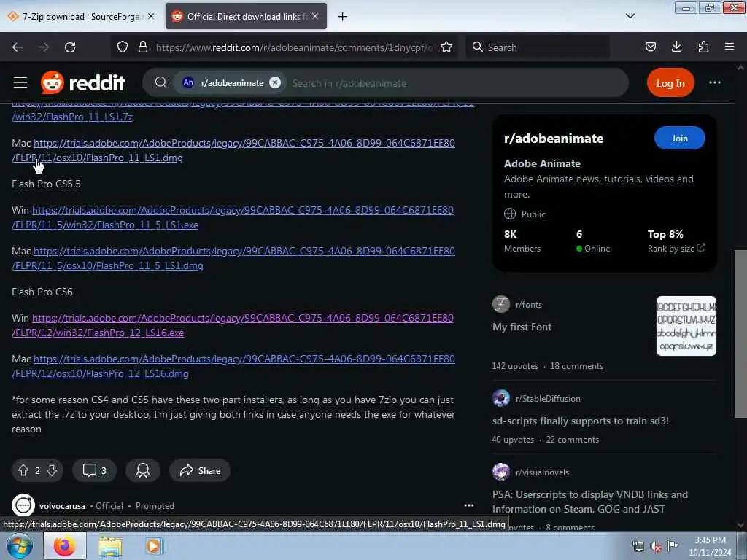Image resolution: width=747 pixels, height=560 pixels.
Task: Open the Pocket save icon
Action: coord(651,47)
